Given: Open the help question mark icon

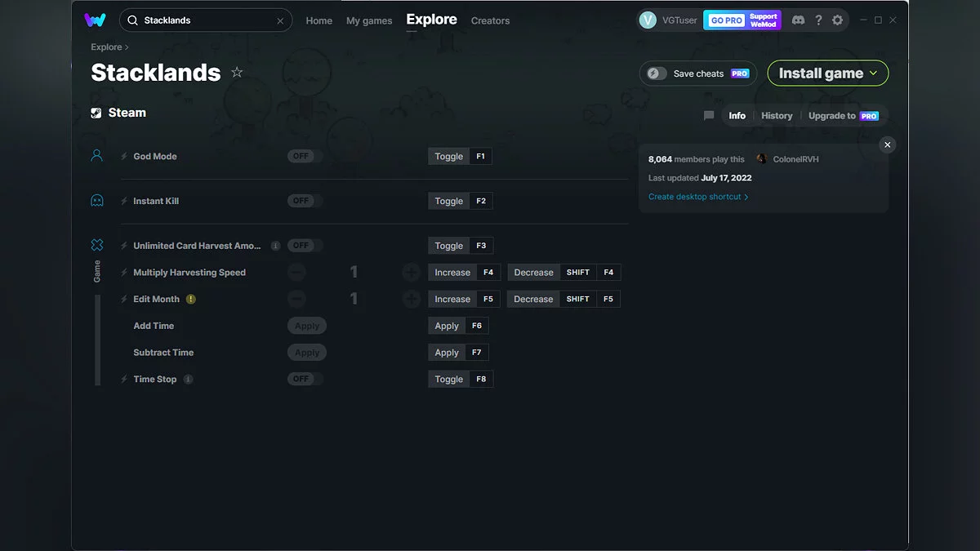Looking at the screenshot, I should coord(818,20).
